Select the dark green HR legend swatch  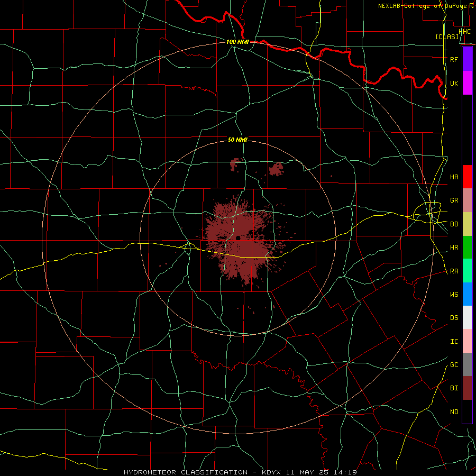tap(467, 247)
